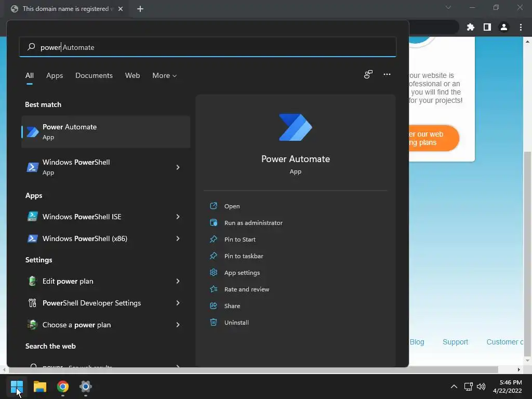Viewport: 532px width, 399px height.
Task: Click the Windows PowerShell (x86) icon
Action: [33, 238]
